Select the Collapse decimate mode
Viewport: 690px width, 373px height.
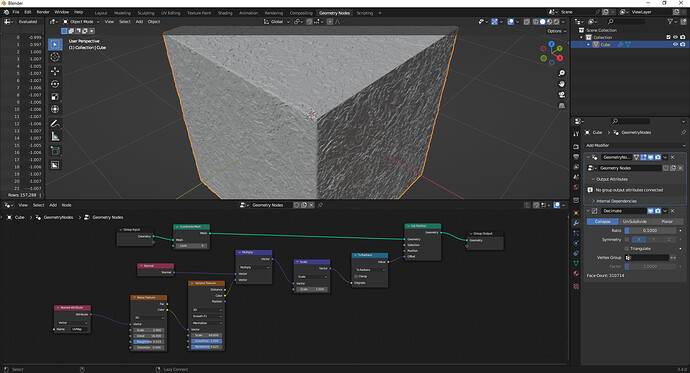602,222
